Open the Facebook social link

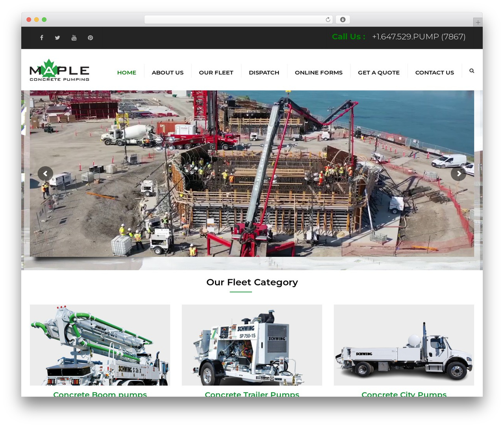[41, 38]
